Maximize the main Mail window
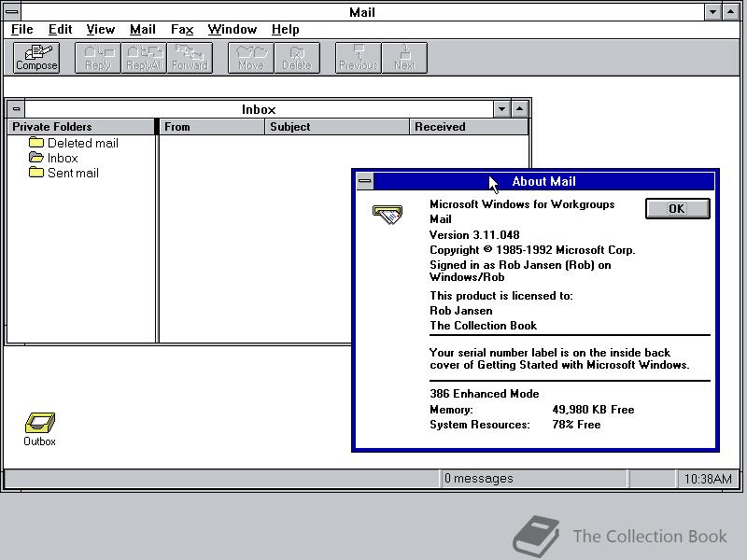This screenshot has height=560, width=747. coord(730,12)
